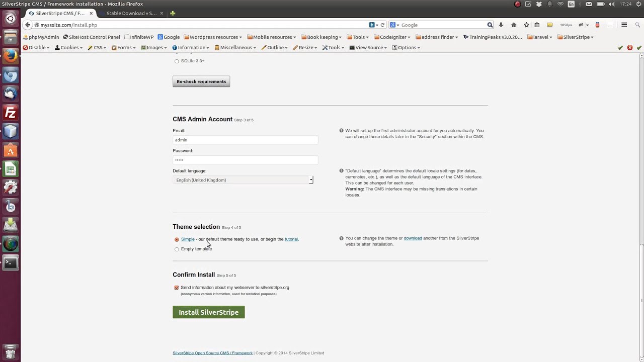Open the Options toolbar menu
Screen dimensions: 644x362
pos(407,48)
